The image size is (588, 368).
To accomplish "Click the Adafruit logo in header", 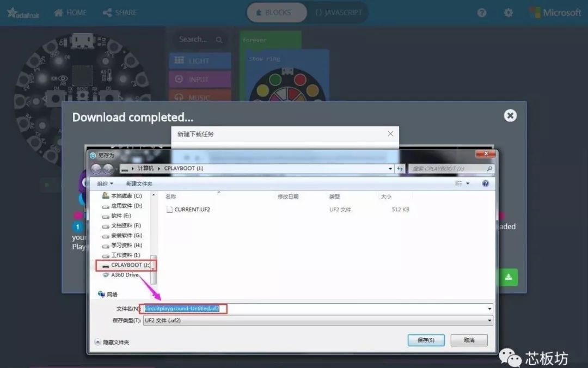I will tap(23, 13).
